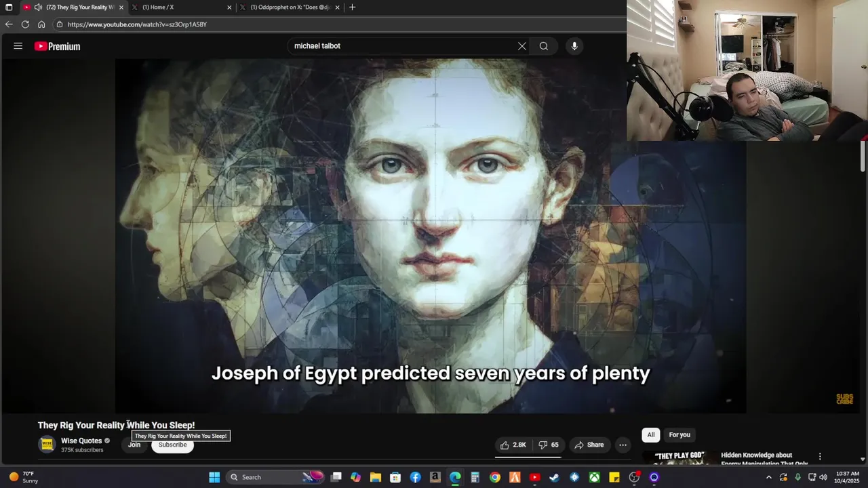Focus the URL address bar

pyautogui.click(x=339, y=24)
